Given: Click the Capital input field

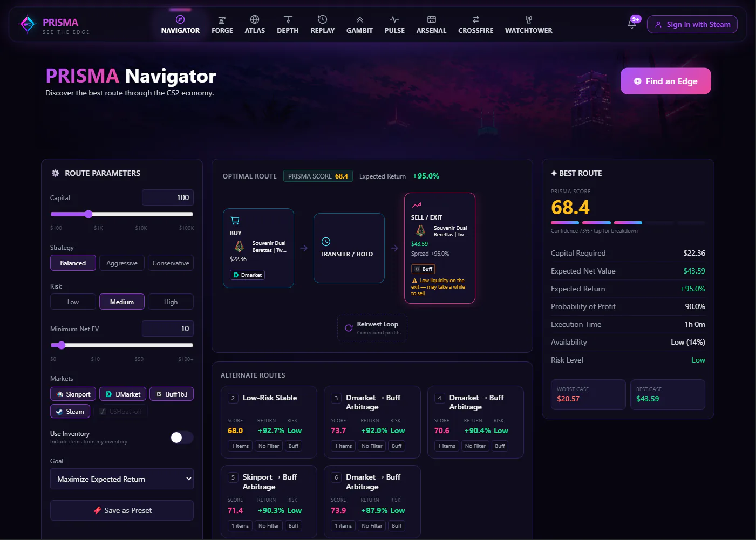Looking at the screenshot, I should point(168,197).
